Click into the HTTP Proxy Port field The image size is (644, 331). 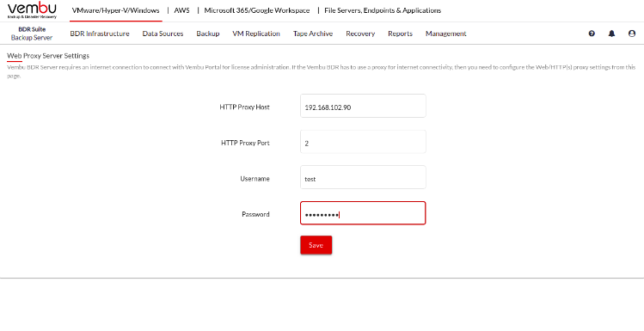point(363,142)
